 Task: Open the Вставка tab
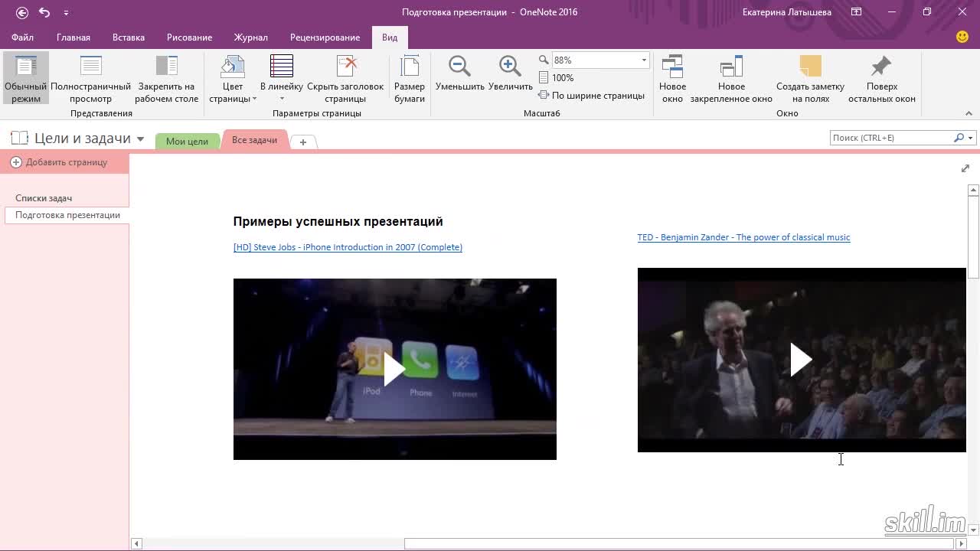tap(129, 37)
